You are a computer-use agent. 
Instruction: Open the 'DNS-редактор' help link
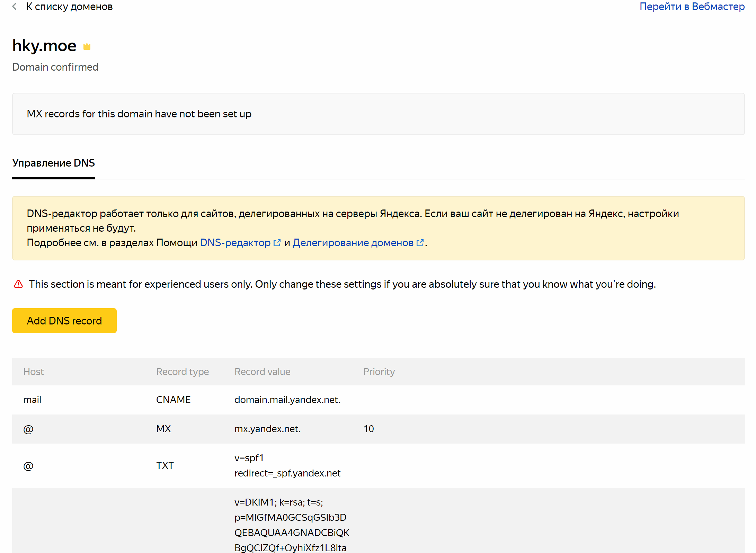pos(235,243)
